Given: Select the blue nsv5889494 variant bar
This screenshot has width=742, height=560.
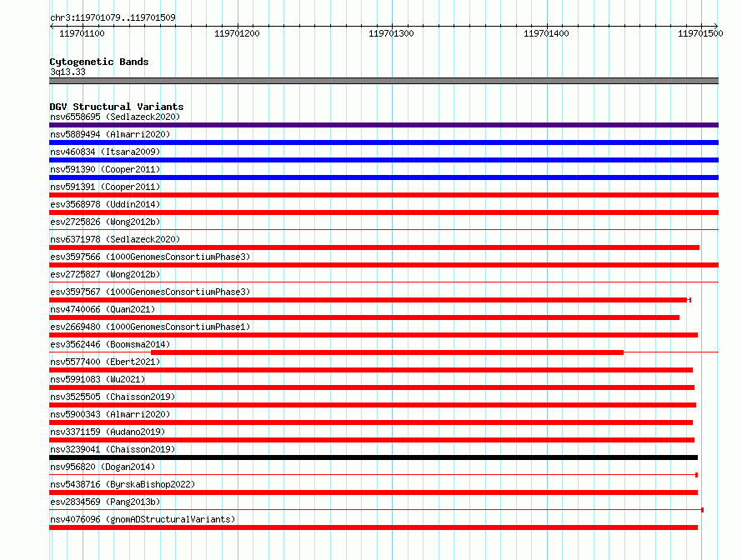Looking at the screenshot, I should coord(384,142).
